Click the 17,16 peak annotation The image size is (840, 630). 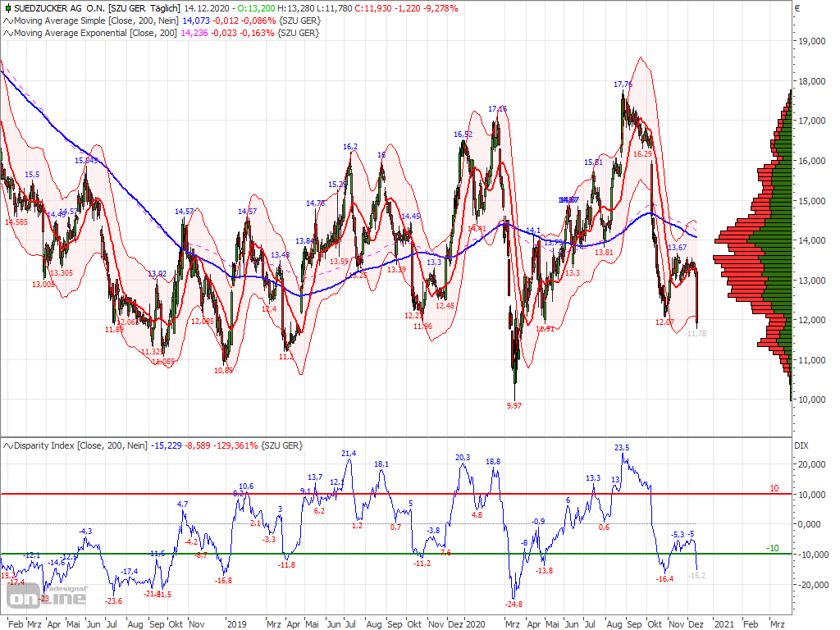(497, 109)
